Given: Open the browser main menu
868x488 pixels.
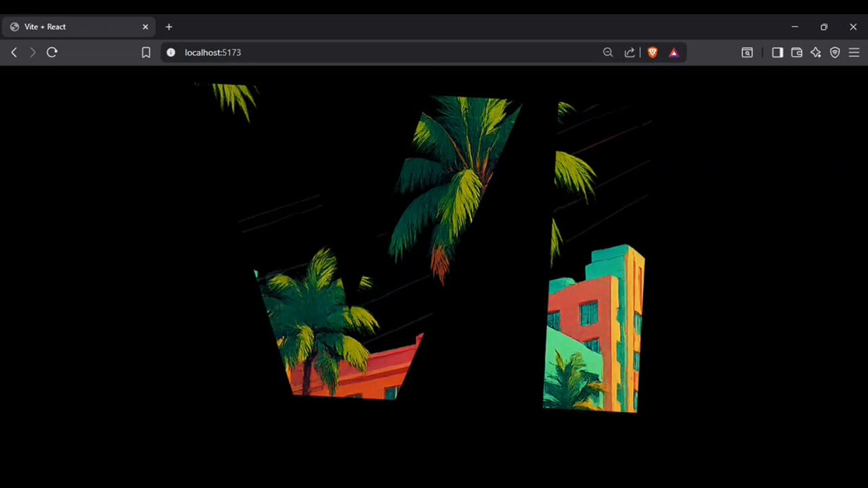Looking at the screenshot, I should coord(854,53).
